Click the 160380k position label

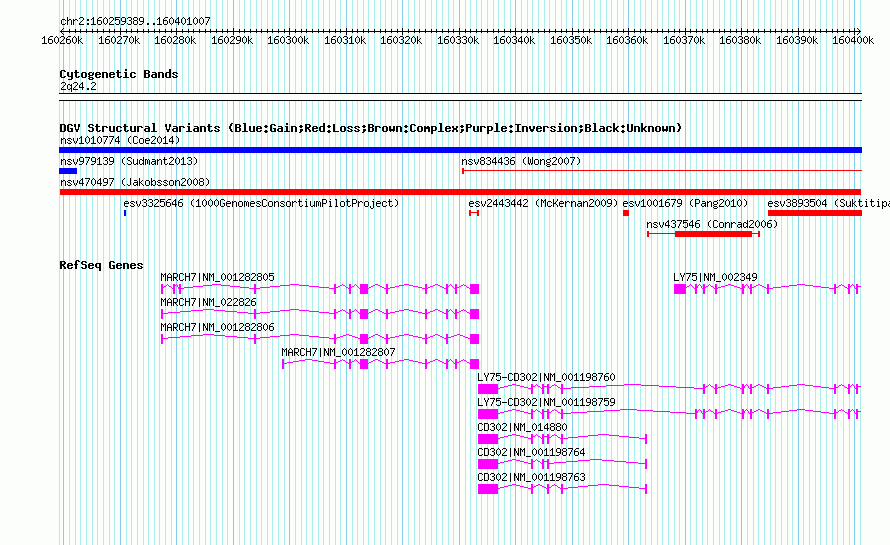point(740,40)
